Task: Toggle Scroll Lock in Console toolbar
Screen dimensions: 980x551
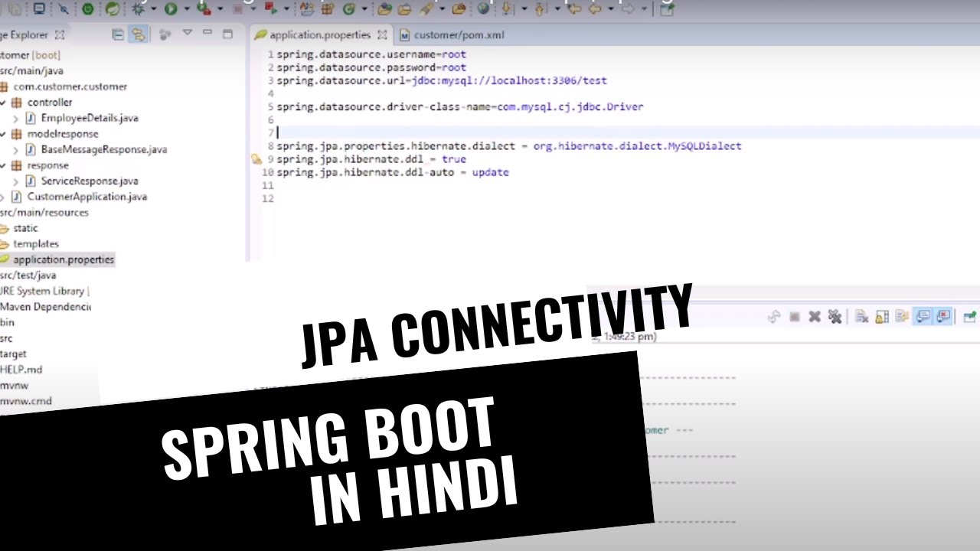Action: pyautogui.click(x=882, y=316)
